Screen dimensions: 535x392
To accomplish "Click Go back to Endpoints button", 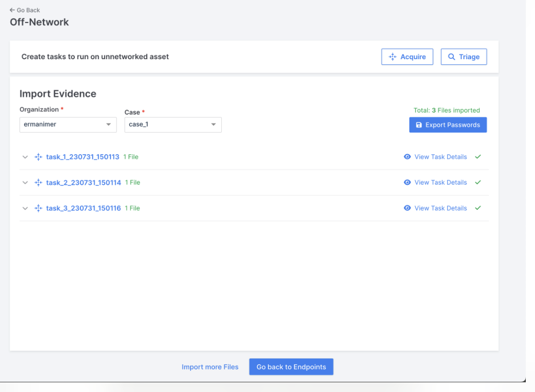I will 291,367.
